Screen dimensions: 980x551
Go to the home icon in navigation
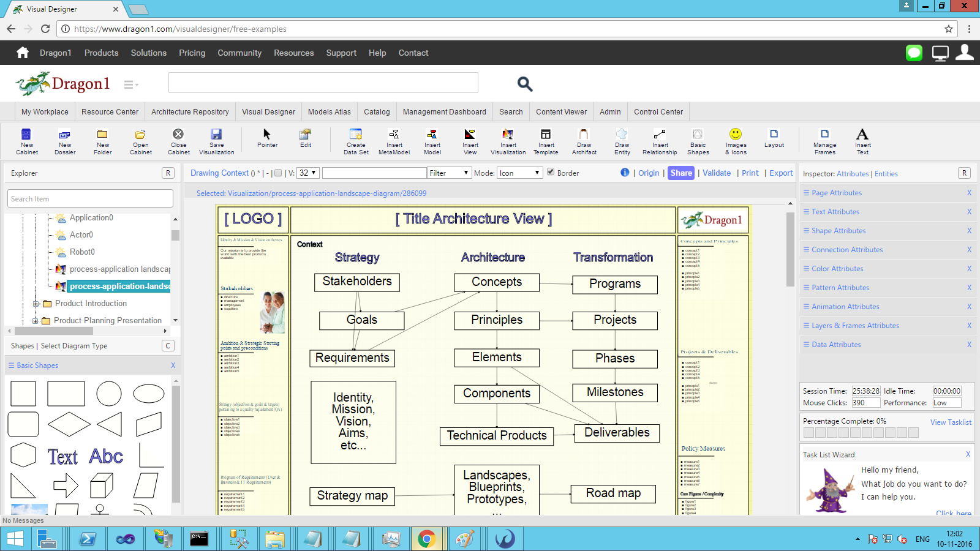(x=23, y=53)
